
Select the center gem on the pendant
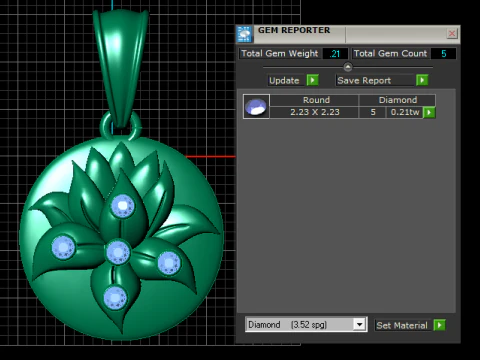tap(118, 253)
